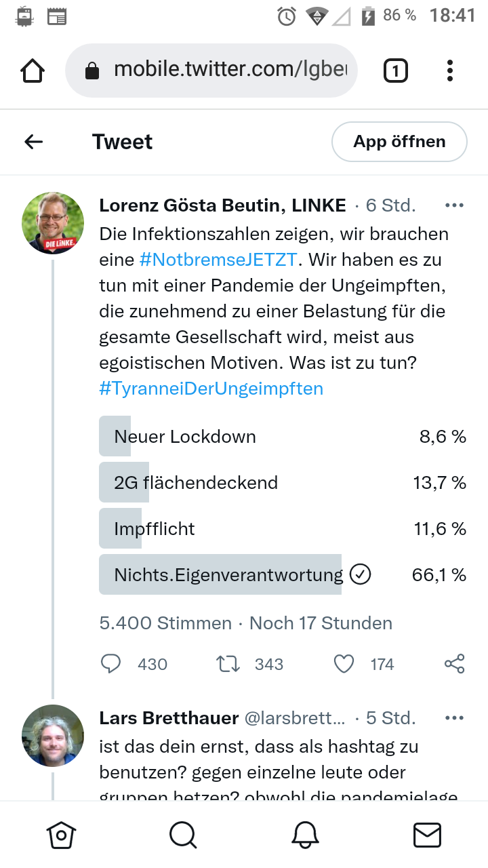Tap the App öffnen button

[x=399, y=142]
